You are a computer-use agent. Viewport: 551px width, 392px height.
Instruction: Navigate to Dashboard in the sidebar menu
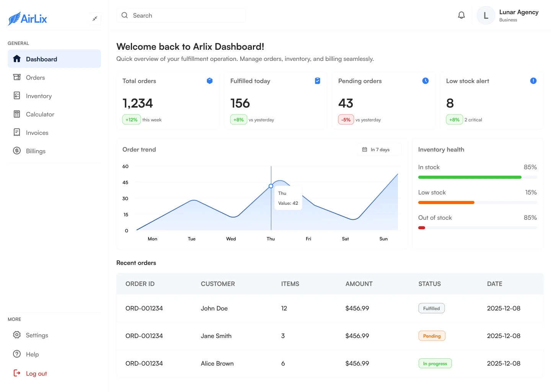41,59
